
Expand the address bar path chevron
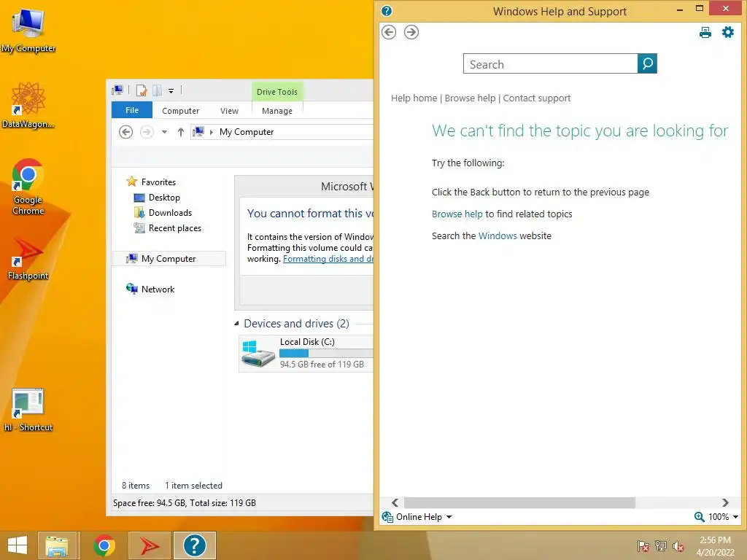pyautogui.click(x=211, y=132)
